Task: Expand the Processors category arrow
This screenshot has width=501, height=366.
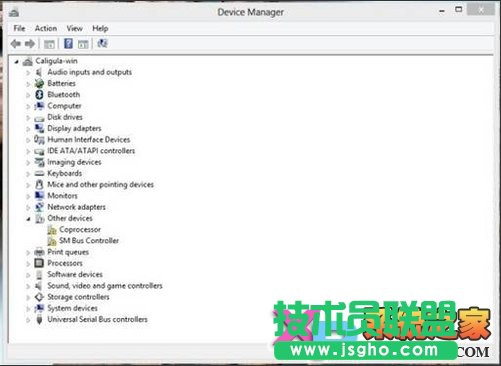Action: point(28,264)
